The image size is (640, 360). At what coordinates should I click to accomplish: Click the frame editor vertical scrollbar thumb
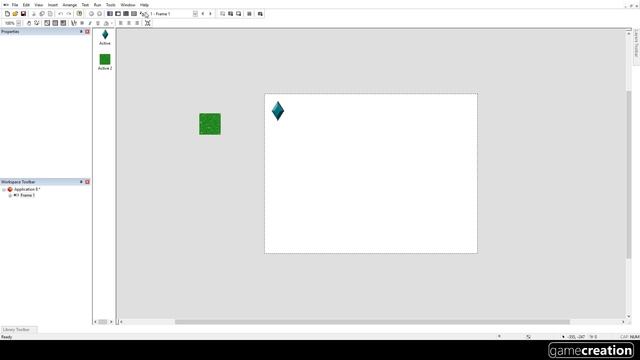[x=629, y=174]
